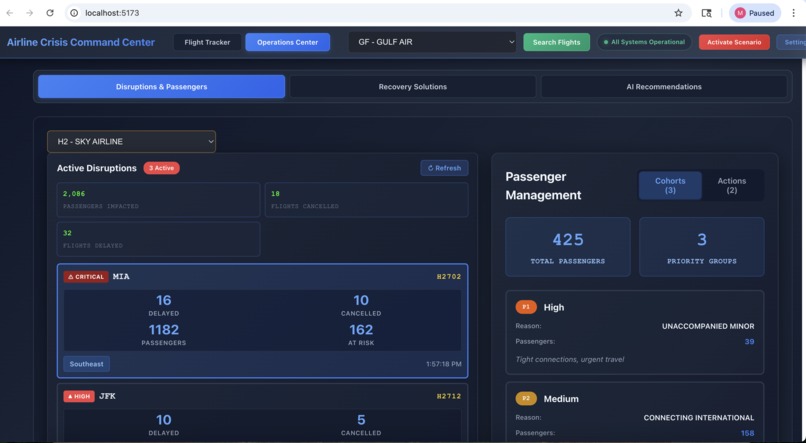Click the browser forward arrow
This screenshot has height=443, width=806.
(x=30, y=13)
